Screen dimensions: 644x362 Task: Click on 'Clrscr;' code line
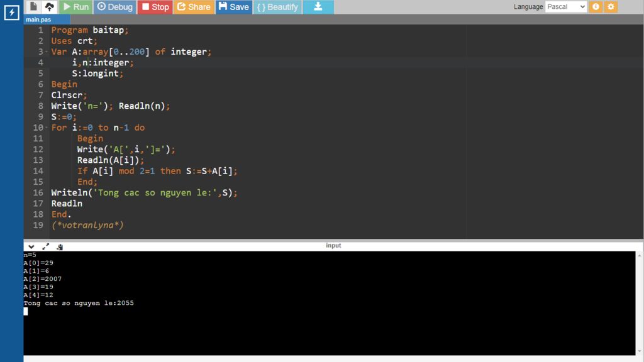pos(69,96)
